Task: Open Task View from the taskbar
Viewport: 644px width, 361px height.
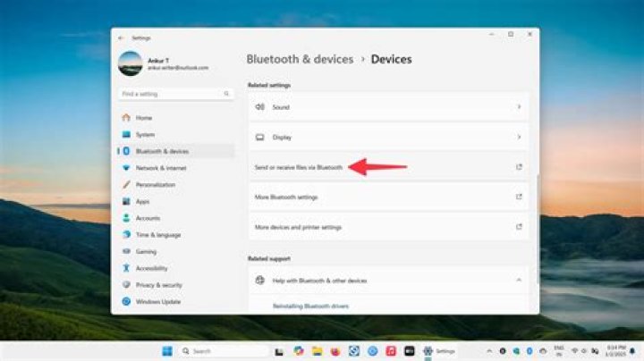Action: pos(279,351)
